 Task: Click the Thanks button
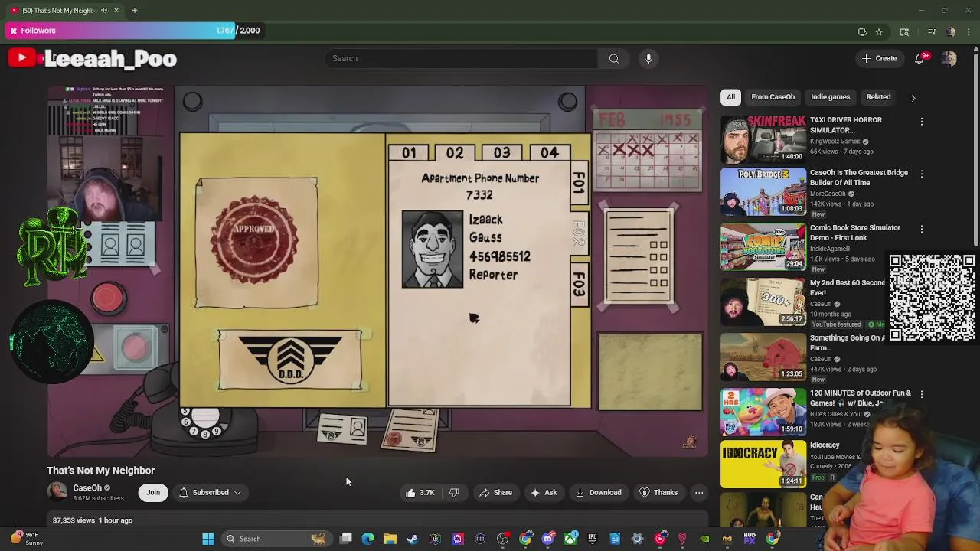pyautogui.click(x=658, y=493)
